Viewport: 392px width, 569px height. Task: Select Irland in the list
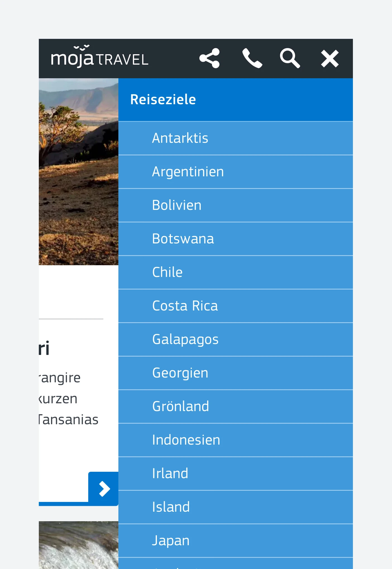click(236, 474)
